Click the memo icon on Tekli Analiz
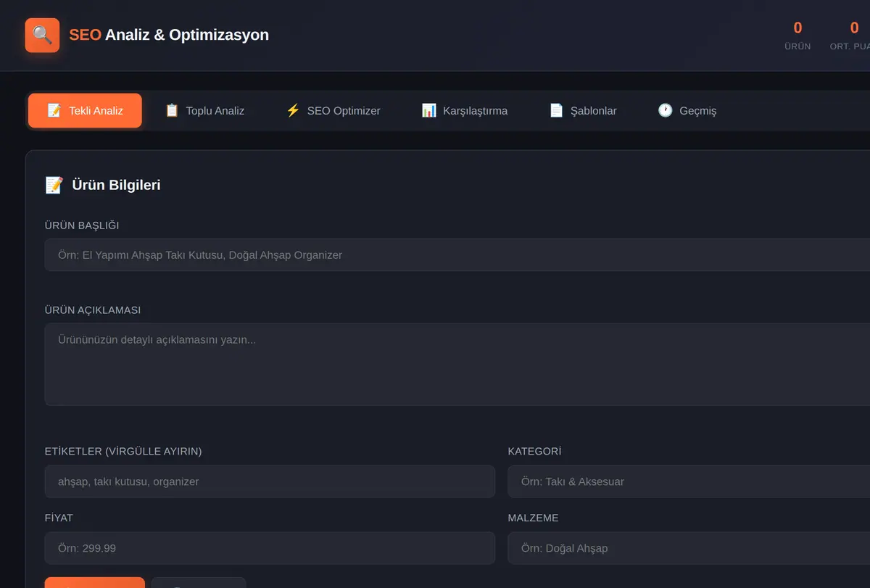The width and height of the screenshot is (870, 588). [54, 110]
